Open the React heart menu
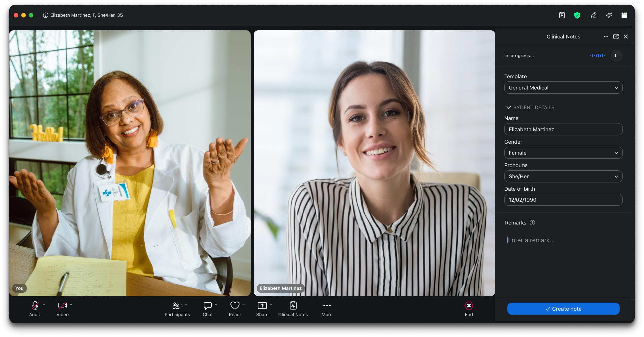The width and height of the screenshot is (644, 337). point(235,309)
